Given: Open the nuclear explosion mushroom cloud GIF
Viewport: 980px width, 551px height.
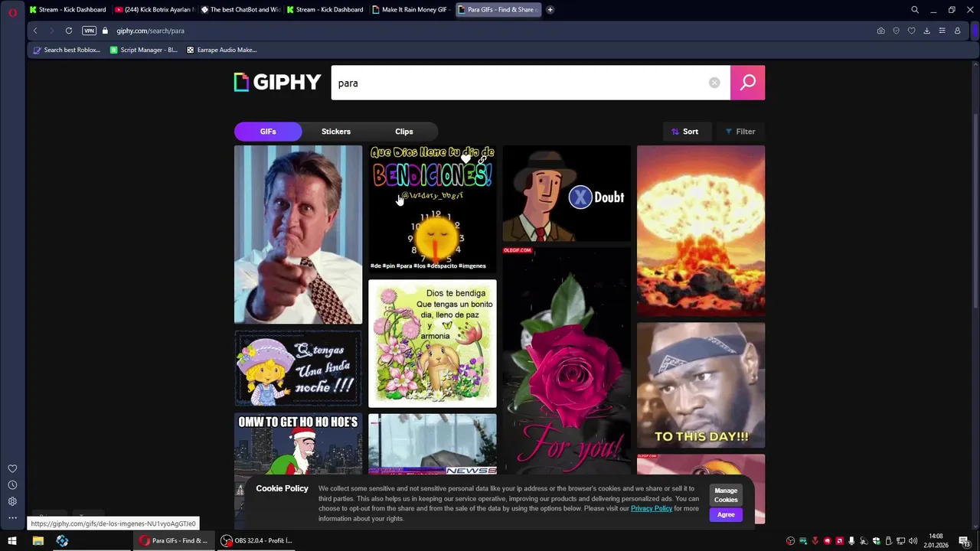Looking at the screenshot, I should coord(701,231).
